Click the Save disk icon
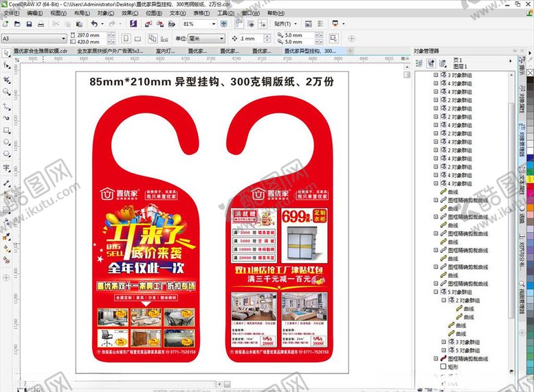Screen dimensions: 534x392 (x=29, y=24)
